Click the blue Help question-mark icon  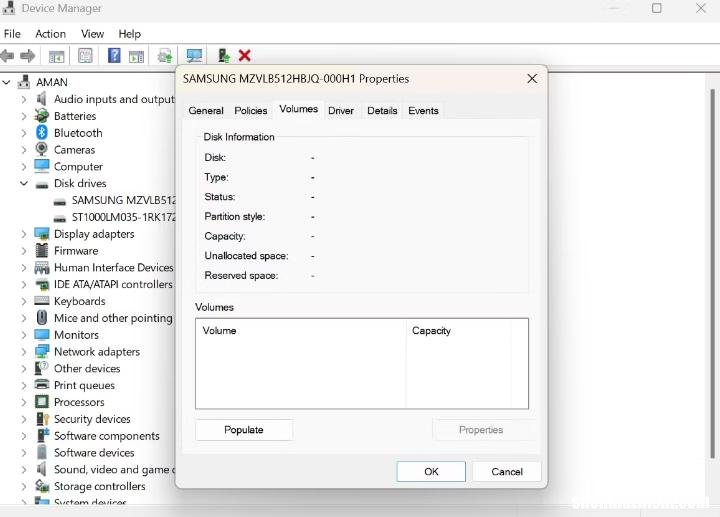(x=114, y=56)
